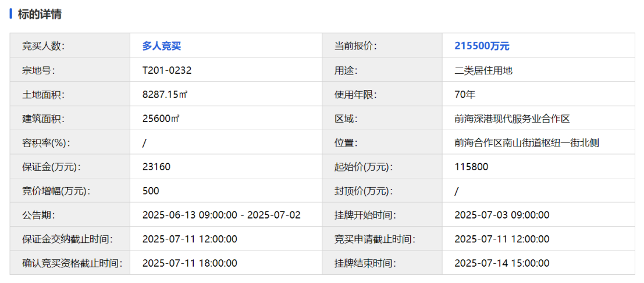The width and height of the screenshot is (644, 283).
Task: Click the starting price 115800
Action: 471,167
